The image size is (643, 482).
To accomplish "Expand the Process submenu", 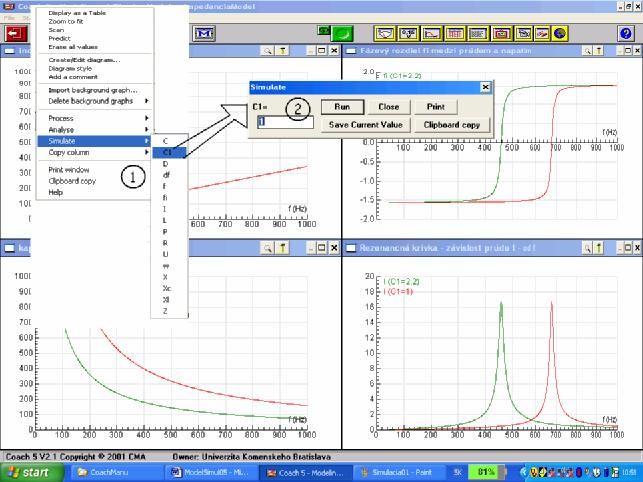I will 94,118.
